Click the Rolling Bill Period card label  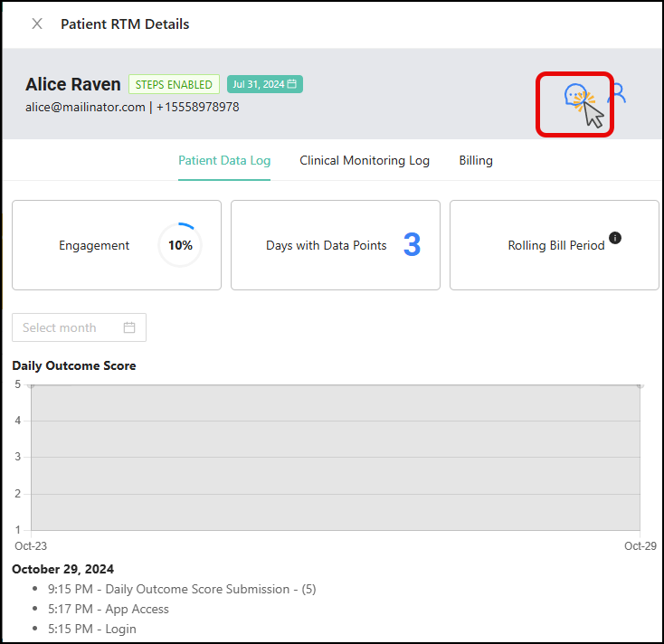coord(555,245)
